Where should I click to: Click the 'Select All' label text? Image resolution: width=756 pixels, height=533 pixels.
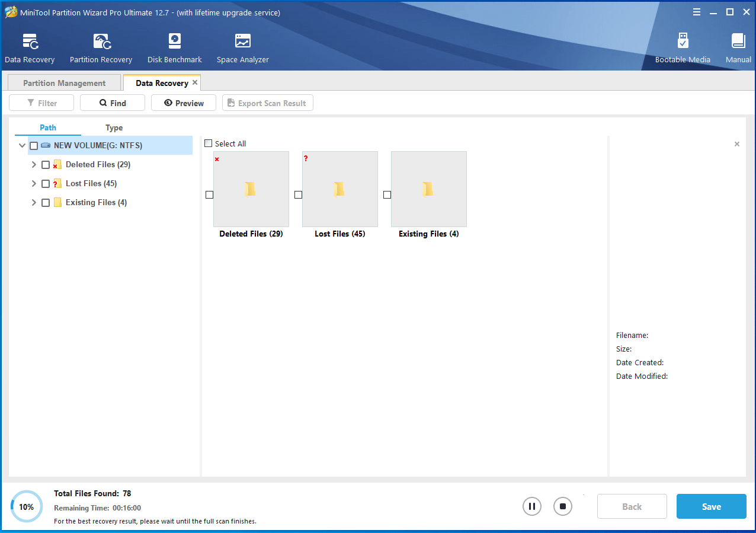[230, 143]
